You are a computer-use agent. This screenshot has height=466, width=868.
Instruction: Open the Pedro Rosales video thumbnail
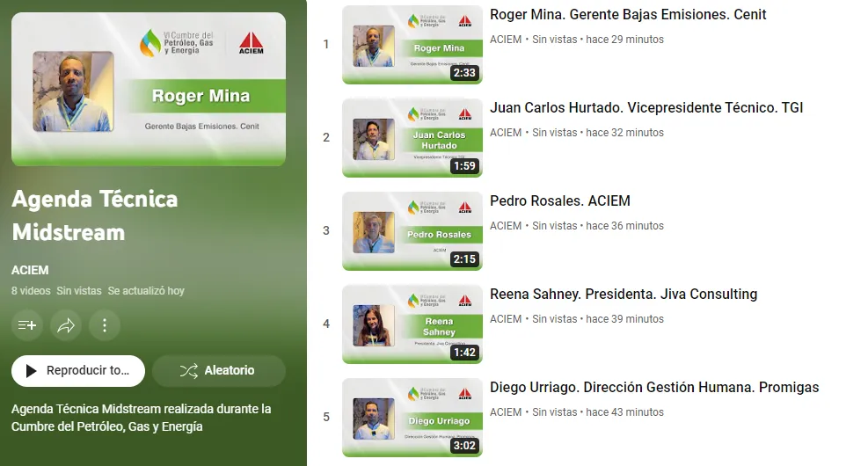click(x=412, y=231)
